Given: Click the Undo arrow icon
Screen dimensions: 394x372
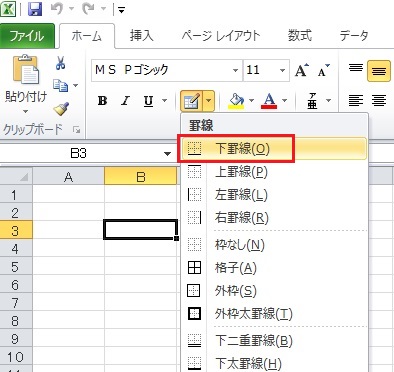Looking at the screenshot, I should (x=57, y=9).
